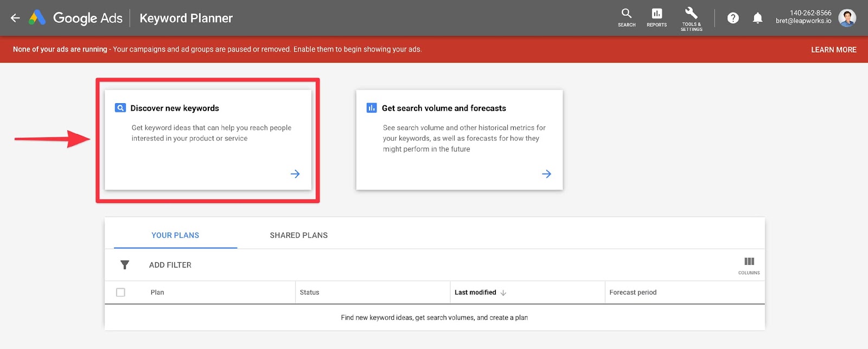Open the Reports menu icon
This screenshot has width=868, height=349.
(x=656, y=17)
